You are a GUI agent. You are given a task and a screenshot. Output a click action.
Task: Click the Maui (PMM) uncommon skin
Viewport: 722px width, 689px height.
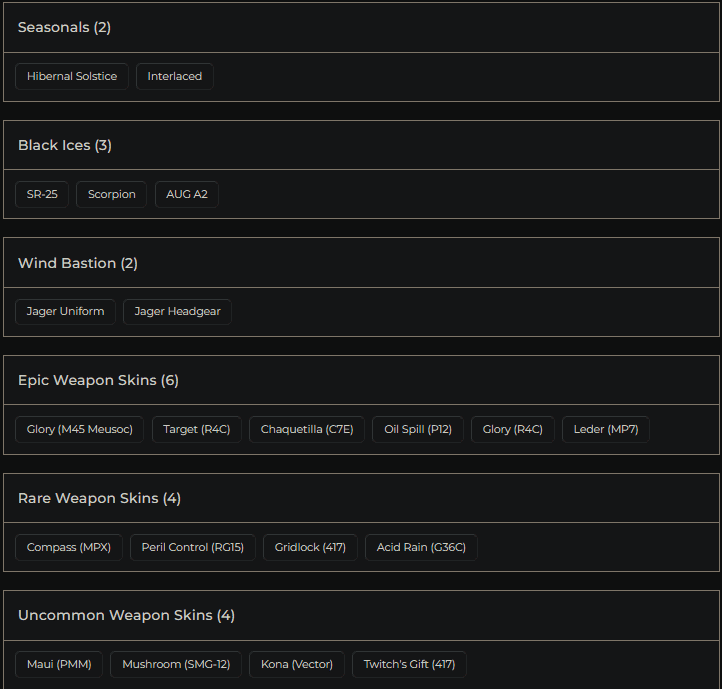coord(59,665)
